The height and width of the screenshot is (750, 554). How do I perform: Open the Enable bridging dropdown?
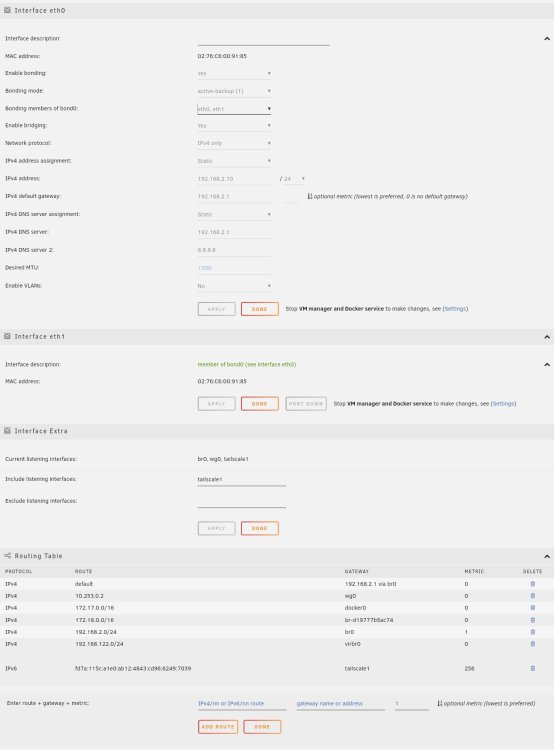(234, 126)
